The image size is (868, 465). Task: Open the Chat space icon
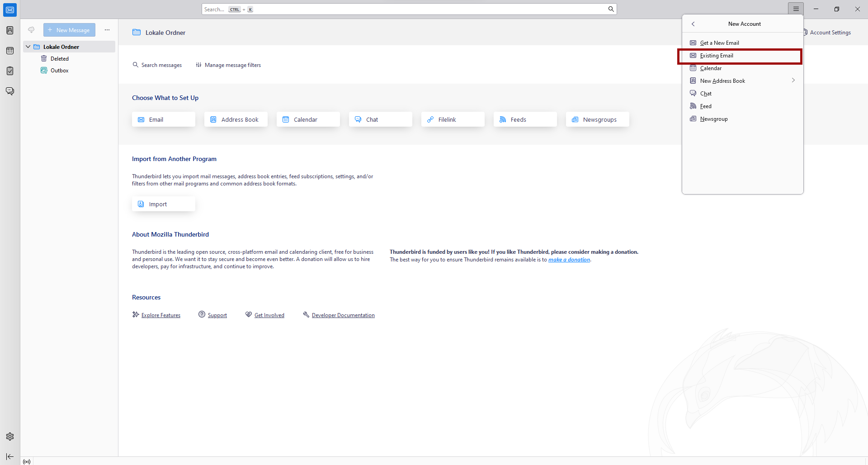(10, 91)
